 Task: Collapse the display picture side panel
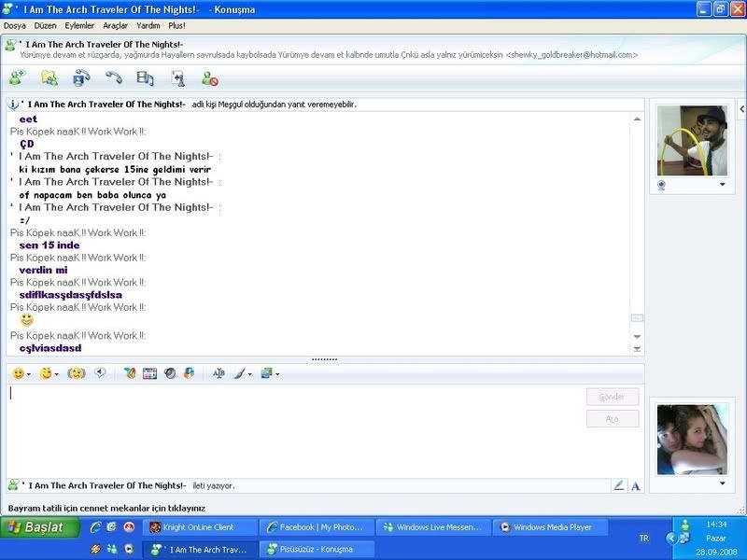point(741,109)
